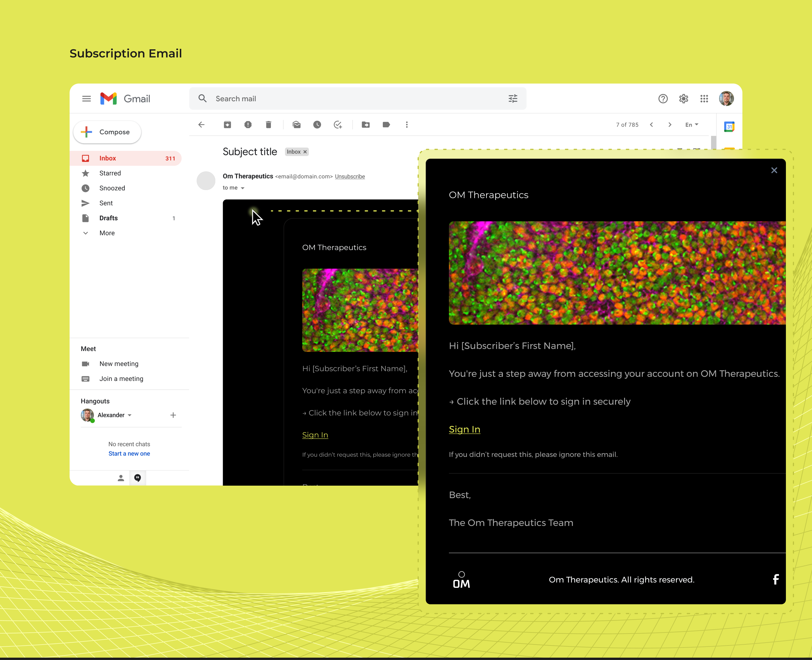Mark email as unread envelope icon
Screen dimensions: 812x660
297,125
